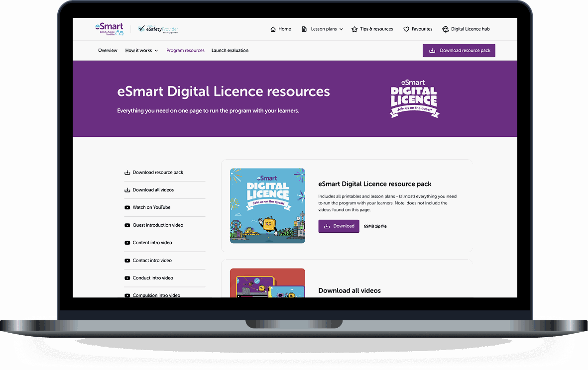Open Digital Licence hub menu item

pyautogui.click(x=466, y=29)
